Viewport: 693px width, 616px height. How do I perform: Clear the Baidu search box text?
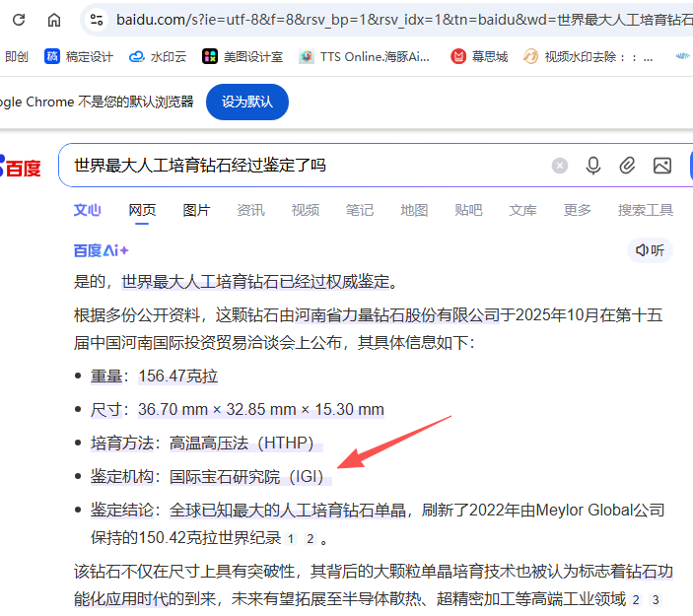pyautogui.click(x=560, y=166)
